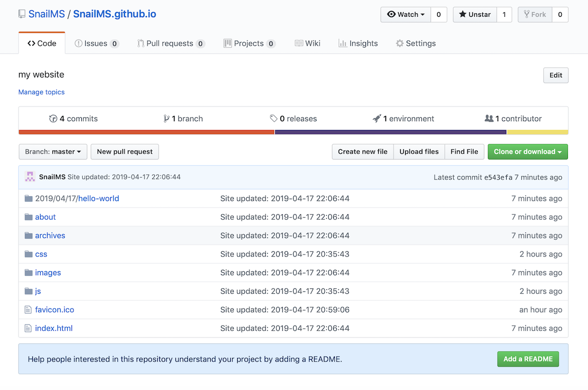Click the file icon next to favicon.ico
Image resolution: width=588 pixels, height=390 pixels.
point(28,310)
